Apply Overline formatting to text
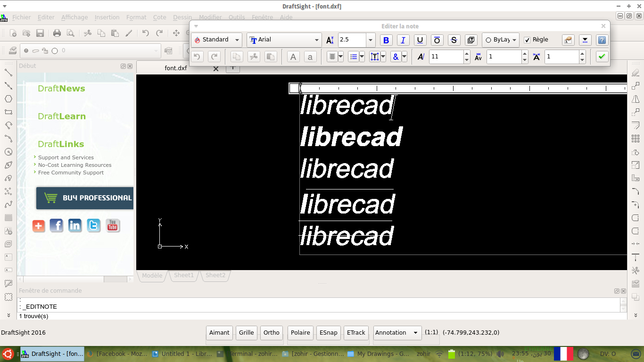The height and width of the screenshot is (362, 644). [437, 40]
